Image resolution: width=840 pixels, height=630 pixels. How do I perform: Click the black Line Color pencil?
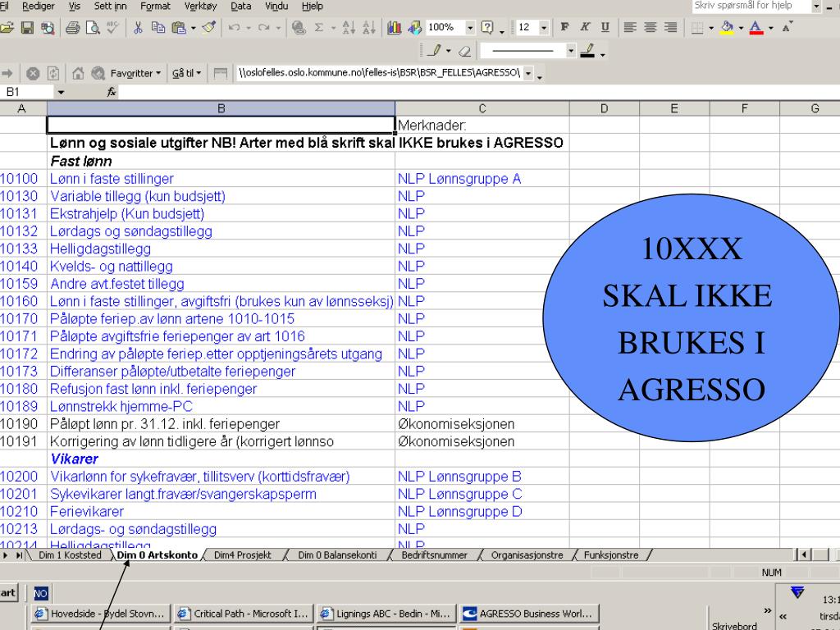point(587,51)
